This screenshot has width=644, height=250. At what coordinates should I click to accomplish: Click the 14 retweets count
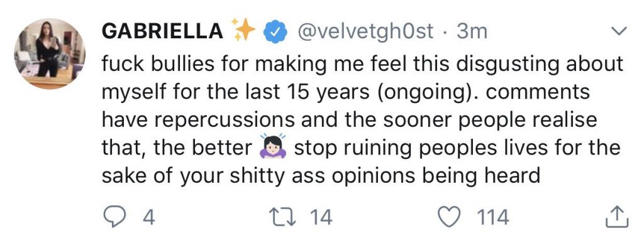(321, 217)
